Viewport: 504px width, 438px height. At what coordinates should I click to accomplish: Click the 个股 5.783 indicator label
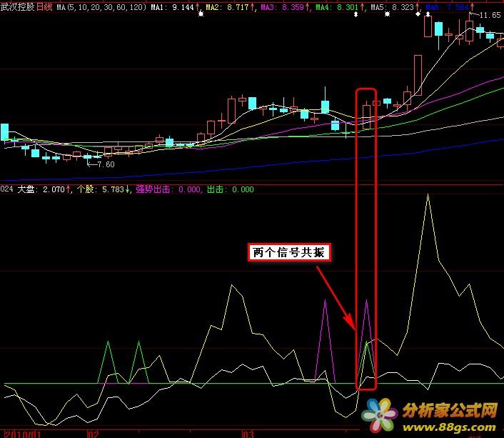(x=103, y=190)
